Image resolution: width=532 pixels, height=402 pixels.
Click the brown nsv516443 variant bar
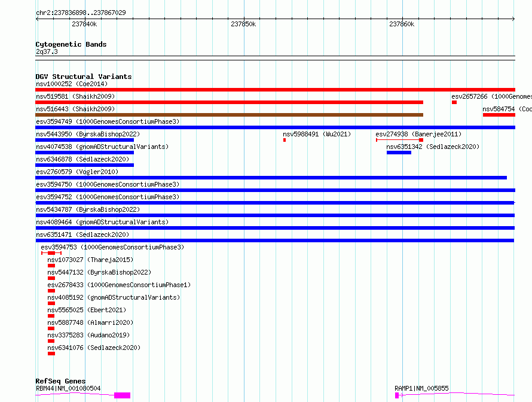pos(229,115)
